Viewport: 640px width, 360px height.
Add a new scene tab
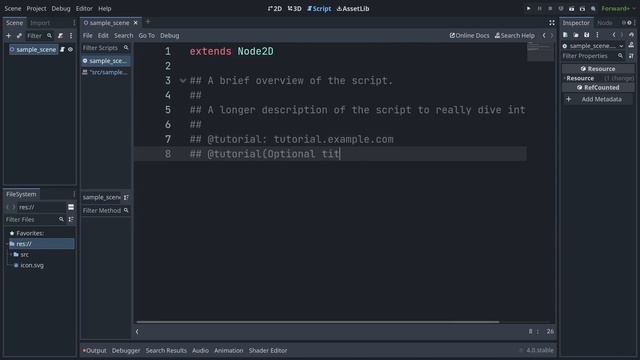[148, 22]
